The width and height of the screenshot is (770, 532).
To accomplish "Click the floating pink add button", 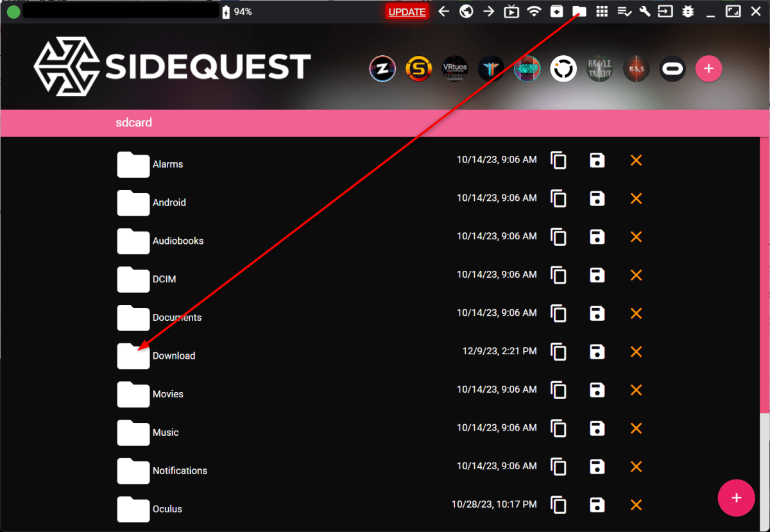I will click(737, 498).
